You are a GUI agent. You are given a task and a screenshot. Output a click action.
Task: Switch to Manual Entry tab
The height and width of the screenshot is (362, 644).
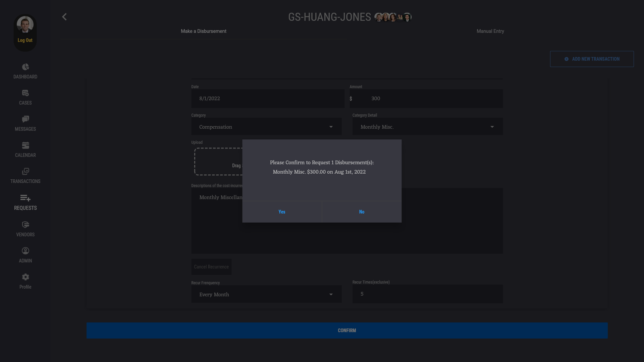pyautogui.click(x=490, y=31)
